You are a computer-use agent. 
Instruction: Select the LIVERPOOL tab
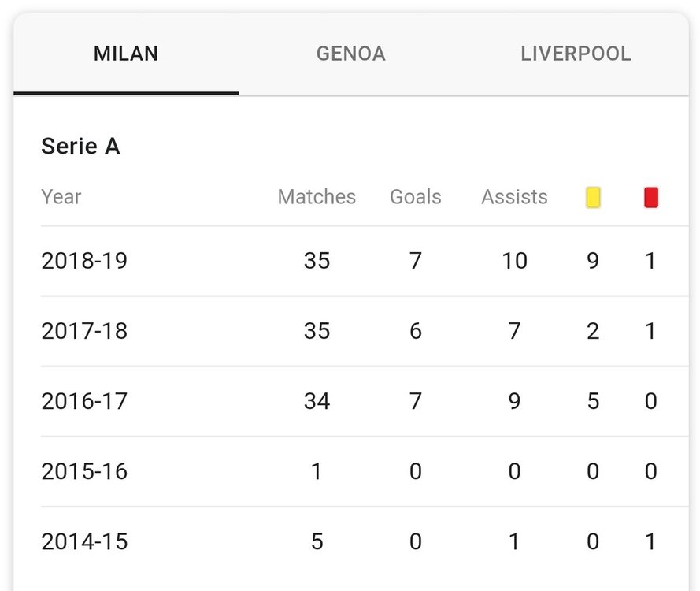576,54
